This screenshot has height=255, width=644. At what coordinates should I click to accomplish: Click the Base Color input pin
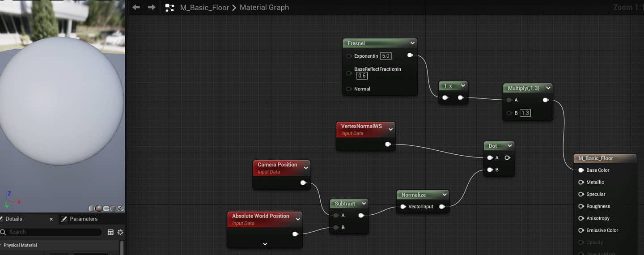click(581, 170)
